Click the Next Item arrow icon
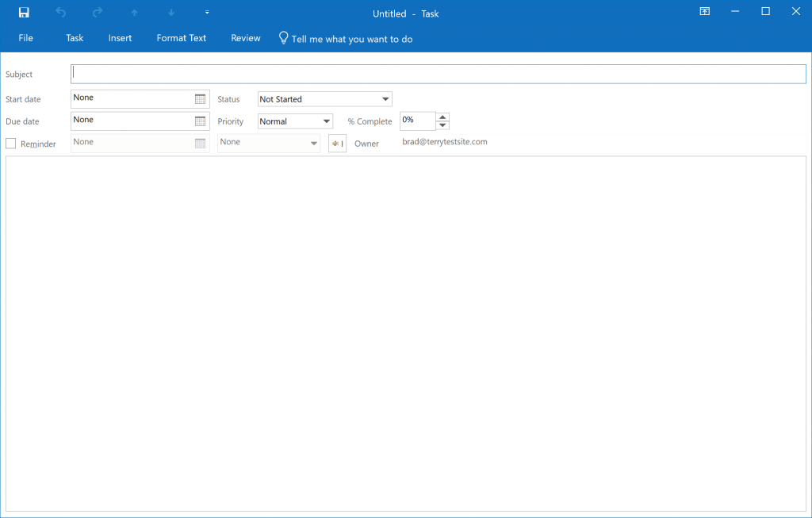The height and width of the screenshot is (518, 812). [170, 12]
